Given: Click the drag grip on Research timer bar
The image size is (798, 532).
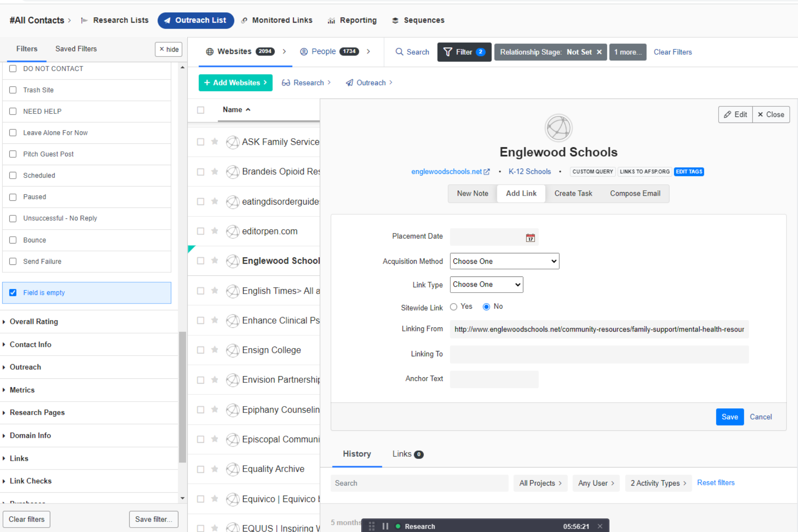Looking at the screenshot, I should click(x=372, y=526).
